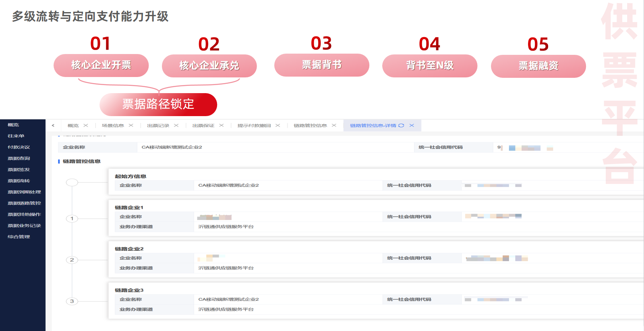Select 付款决议 in the sidebar

point(19,147)
